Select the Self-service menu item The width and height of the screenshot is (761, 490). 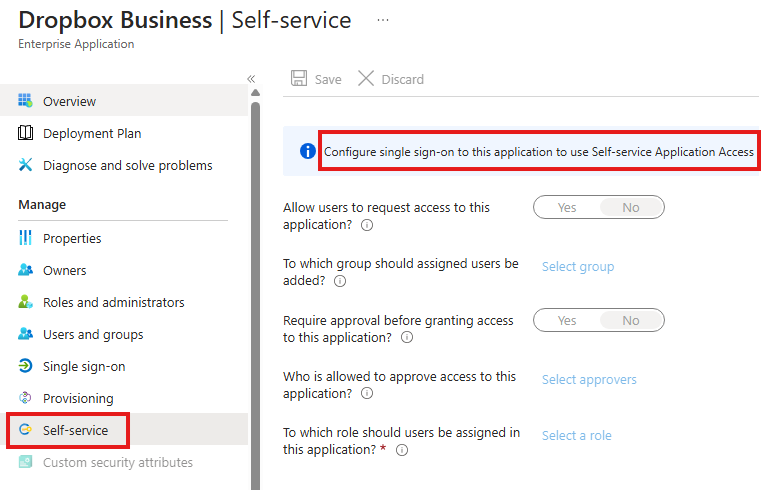pos(124,429)
